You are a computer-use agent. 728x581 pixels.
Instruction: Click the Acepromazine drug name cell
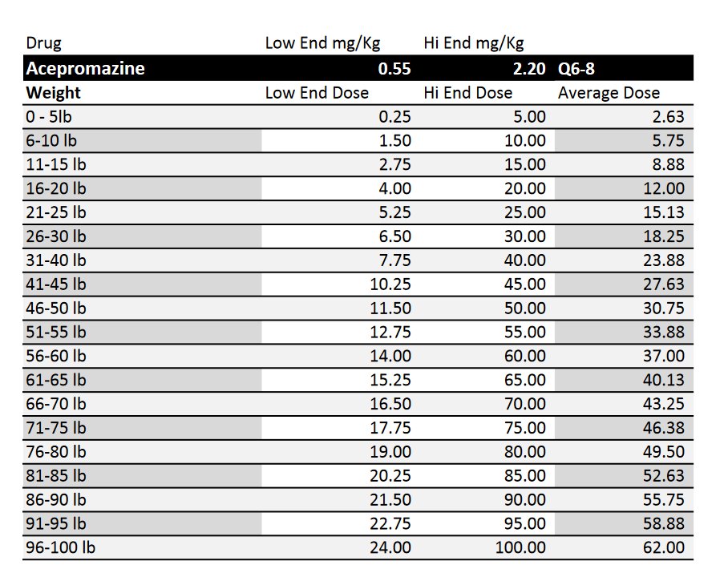click(86, 68)
